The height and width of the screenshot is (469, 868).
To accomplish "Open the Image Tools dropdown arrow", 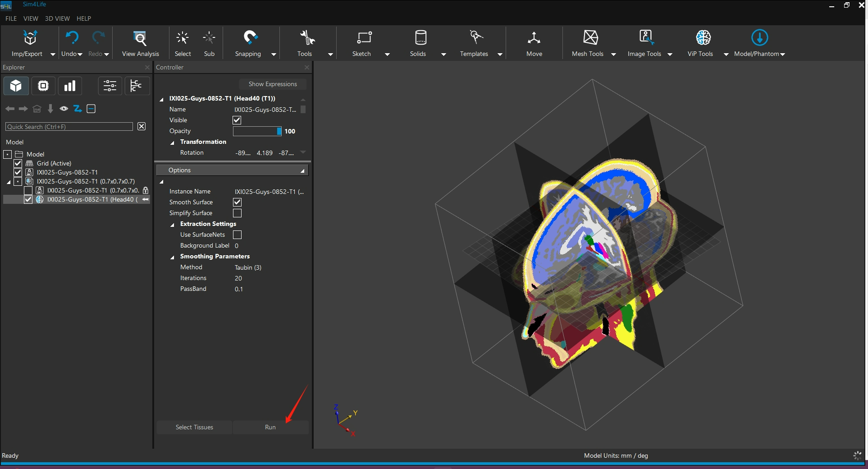I will [x=670, y=54].
